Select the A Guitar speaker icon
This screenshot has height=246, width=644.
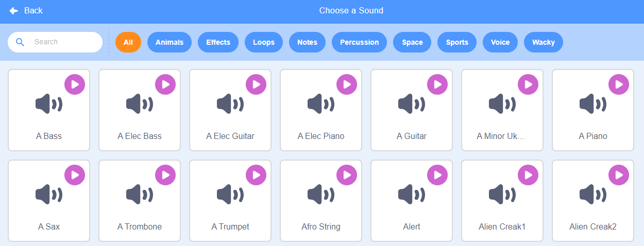(x=411, y=104)
